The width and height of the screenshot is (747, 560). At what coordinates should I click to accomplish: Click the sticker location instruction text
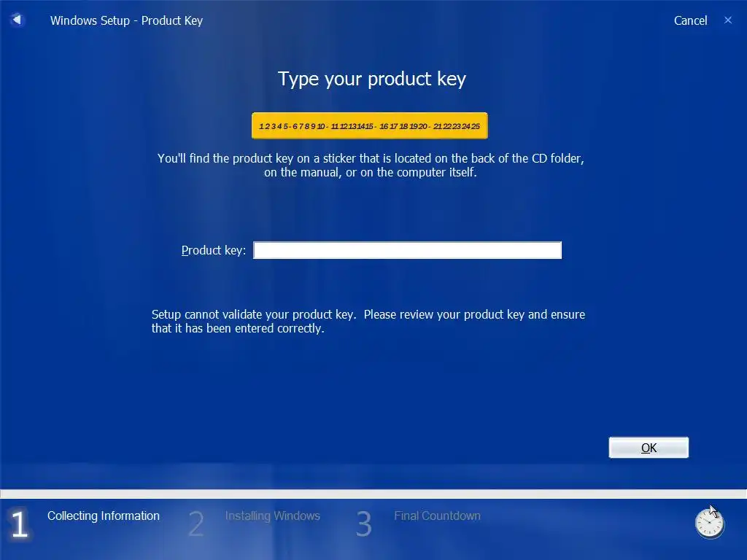coord(371,166)
